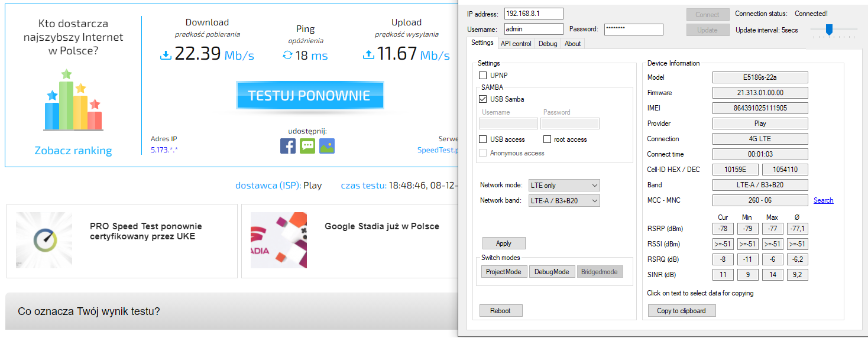The image size is (868, 351).
Task: Switch to the API control tab
Action: click(x=516, y=43)
